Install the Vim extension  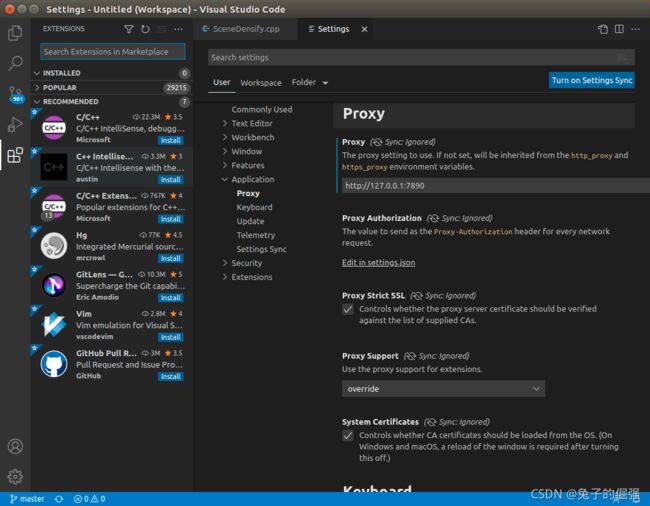(170, 337)
